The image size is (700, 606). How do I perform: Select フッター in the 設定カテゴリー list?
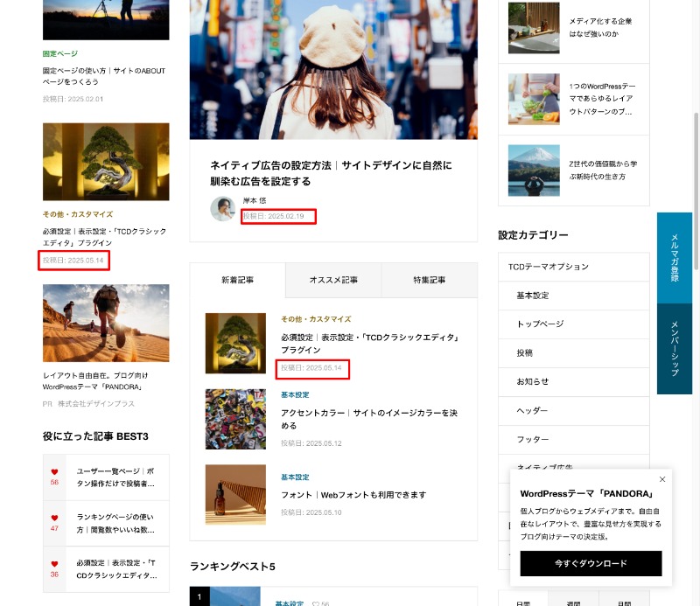574,440
